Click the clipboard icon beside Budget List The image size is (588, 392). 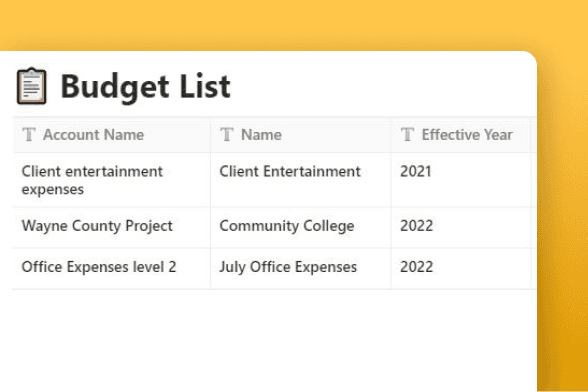click(32, 86)
